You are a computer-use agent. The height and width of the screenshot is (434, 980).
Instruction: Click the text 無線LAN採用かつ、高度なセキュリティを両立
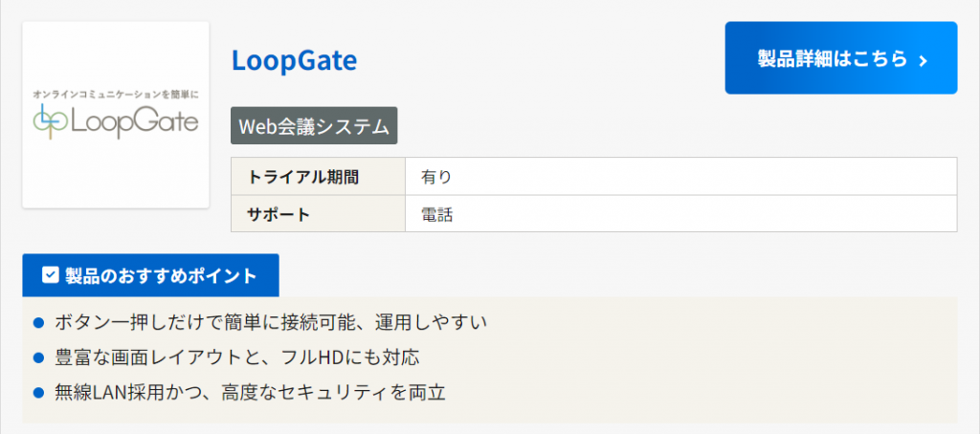click(x=251, y=393)
